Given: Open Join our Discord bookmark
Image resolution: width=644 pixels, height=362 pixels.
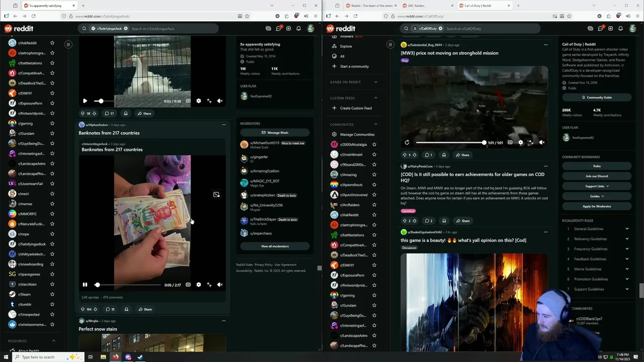Looking at the screenshot, I should click(x=597, y=176).
